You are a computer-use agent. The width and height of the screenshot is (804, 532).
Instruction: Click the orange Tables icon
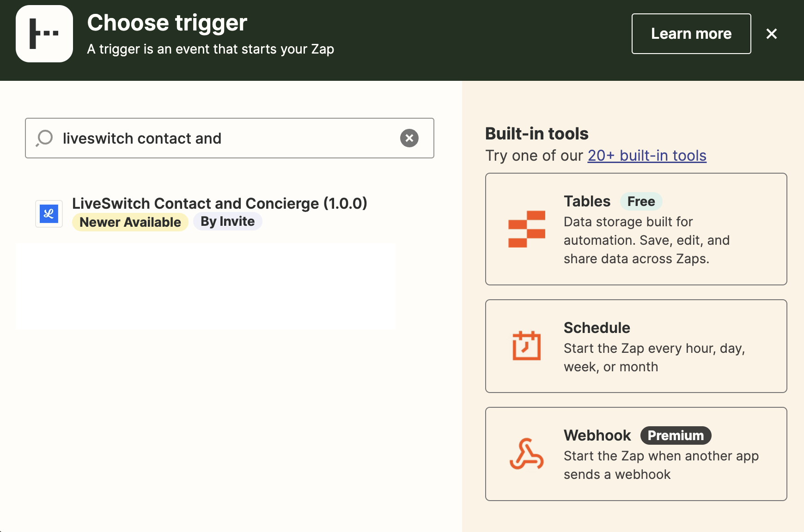tap(527, 229)
